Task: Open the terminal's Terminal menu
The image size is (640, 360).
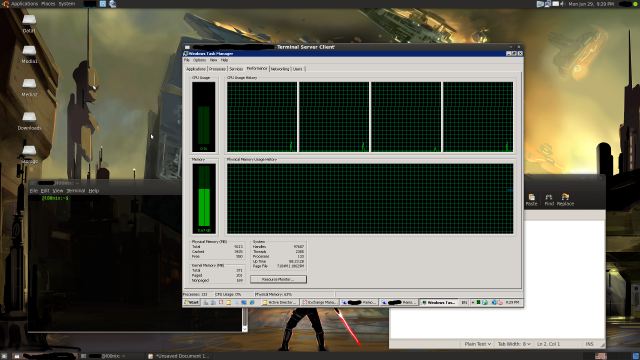Action: (x=76, y=191)
